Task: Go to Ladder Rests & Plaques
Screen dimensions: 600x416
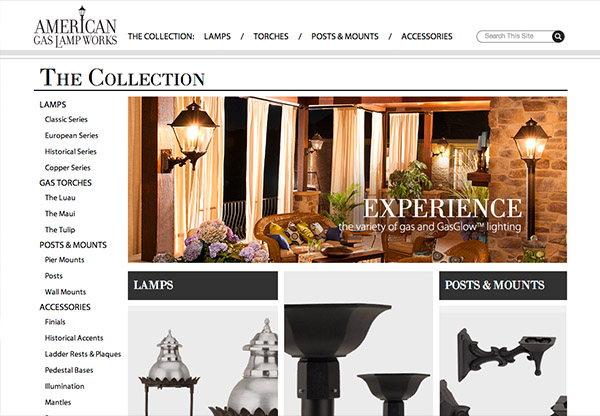Action: click(x=83, y=354)
